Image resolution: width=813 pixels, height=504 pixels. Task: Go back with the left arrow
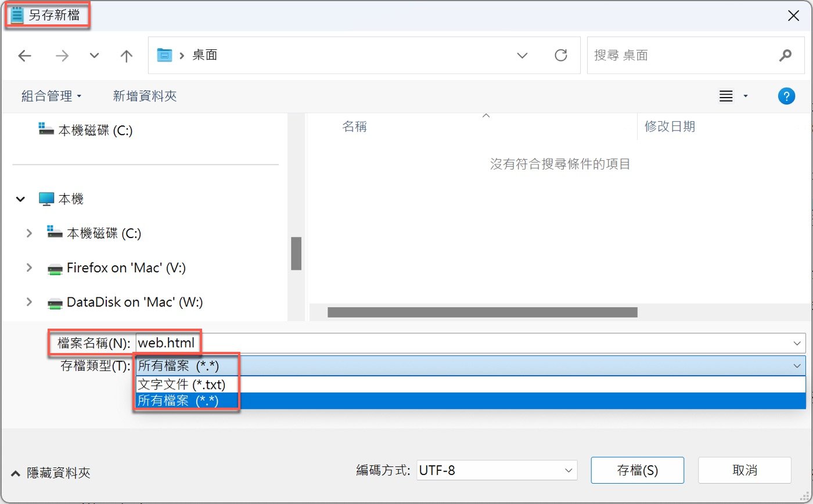(x=24, y=56)
